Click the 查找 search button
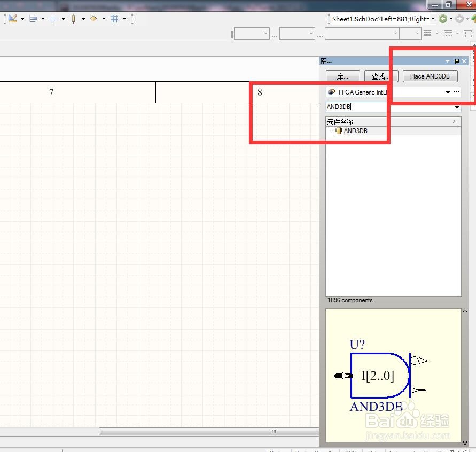 (x=381, y=76)
